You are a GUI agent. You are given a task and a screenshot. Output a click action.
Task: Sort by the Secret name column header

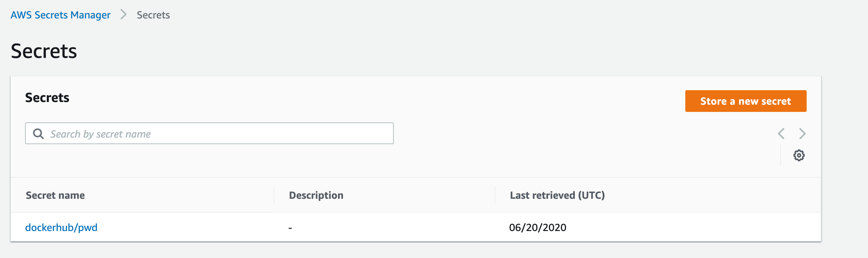pos(55,195)
